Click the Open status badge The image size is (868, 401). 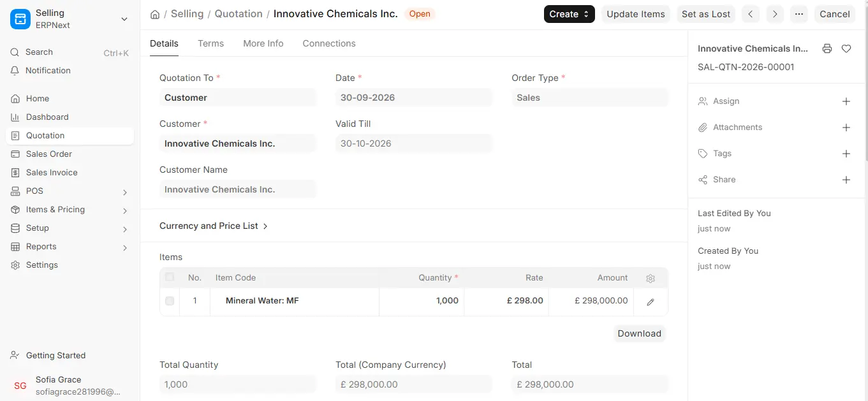(x=420, y=14)
